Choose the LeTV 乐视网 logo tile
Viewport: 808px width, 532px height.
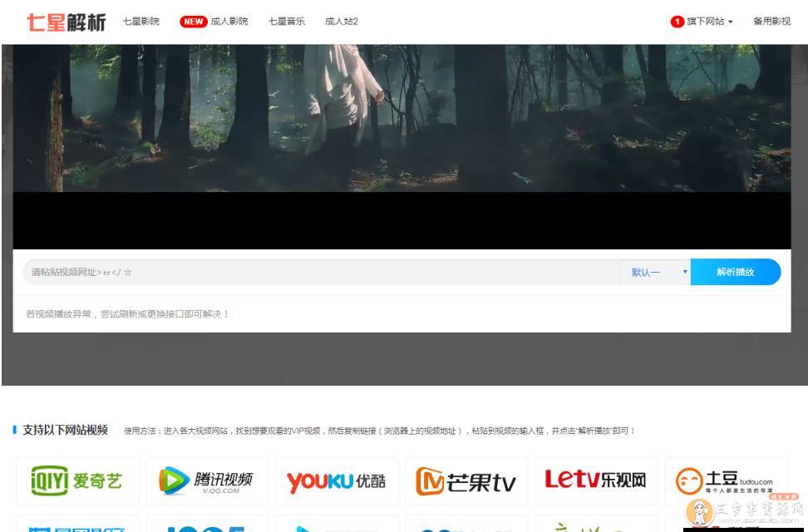pos(596,480)
